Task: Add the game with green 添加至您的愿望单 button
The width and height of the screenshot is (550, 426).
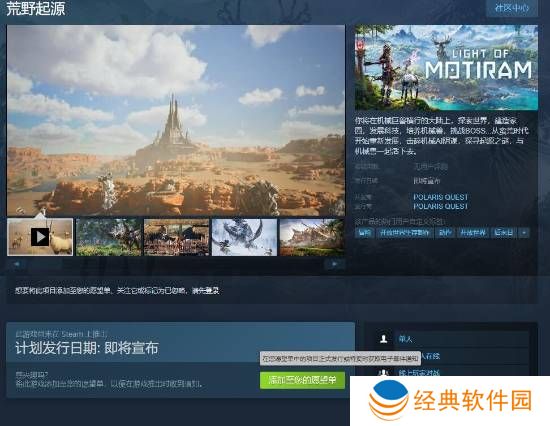Action: tap(302, 380)
